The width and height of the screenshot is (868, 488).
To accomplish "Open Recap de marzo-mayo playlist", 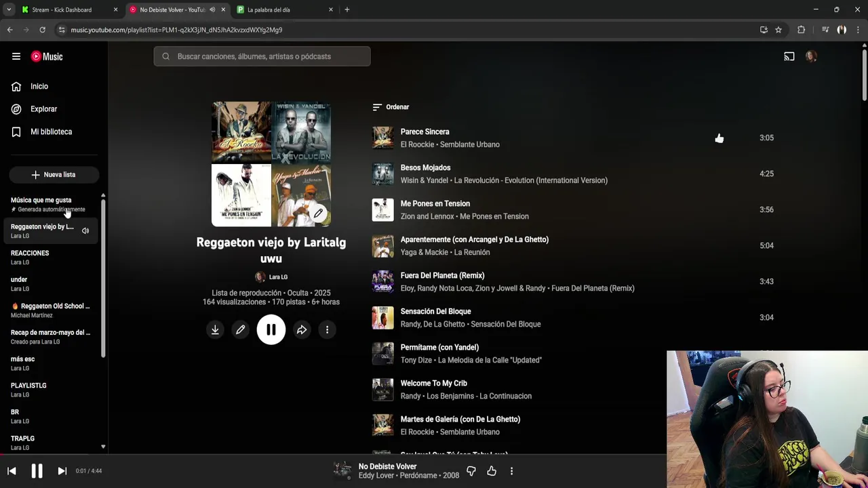I will [x=51, y=336].
